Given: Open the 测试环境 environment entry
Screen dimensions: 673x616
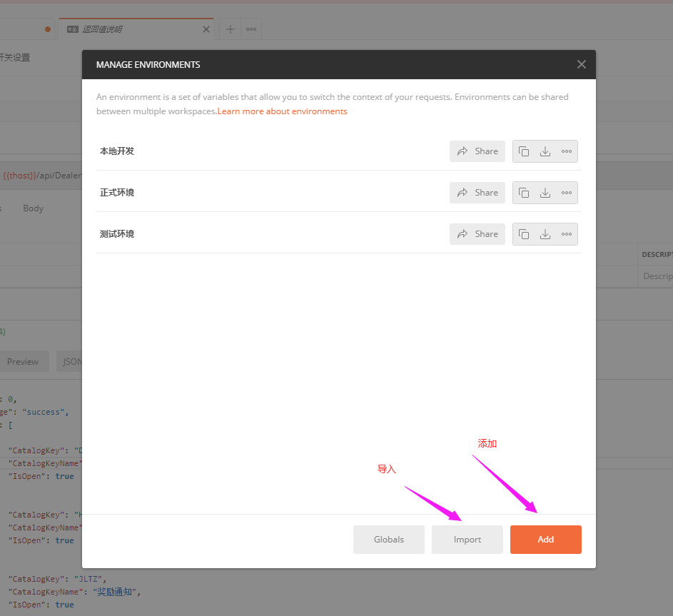Looking at the screenshot, I should tap(117, 234).
